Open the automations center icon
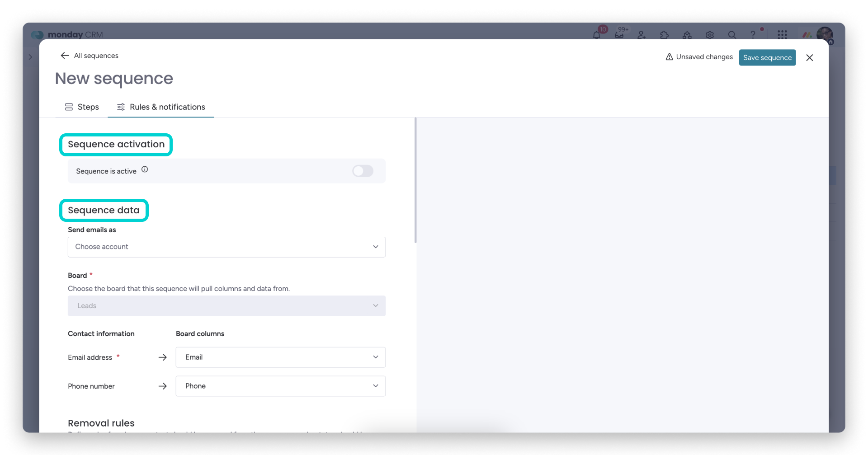The width and height of the screenshot is (868, 455). (x=687, y=35)
